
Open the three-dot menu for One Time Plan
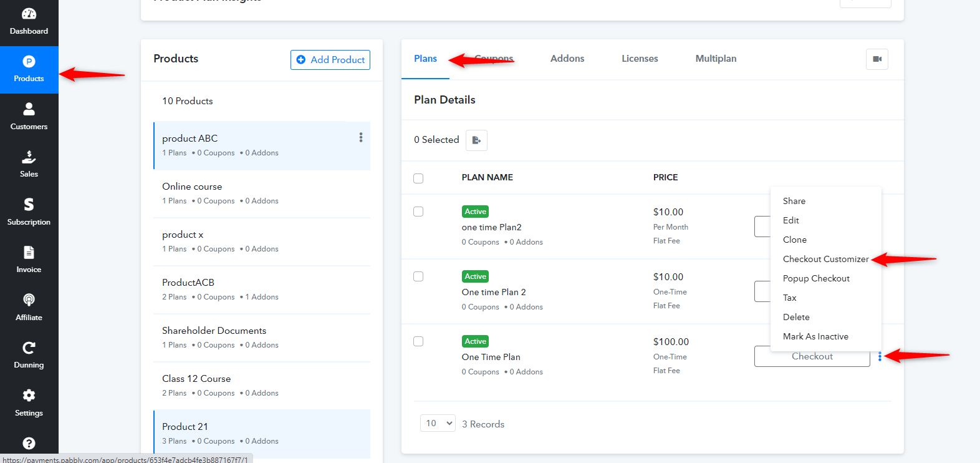point(880,356)
